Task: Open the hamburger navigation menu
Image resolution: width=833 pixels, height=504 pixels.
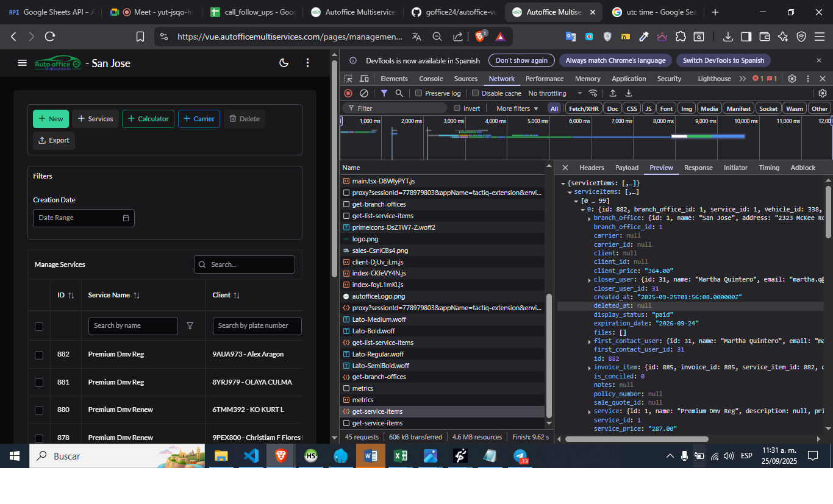Action: 23,63
